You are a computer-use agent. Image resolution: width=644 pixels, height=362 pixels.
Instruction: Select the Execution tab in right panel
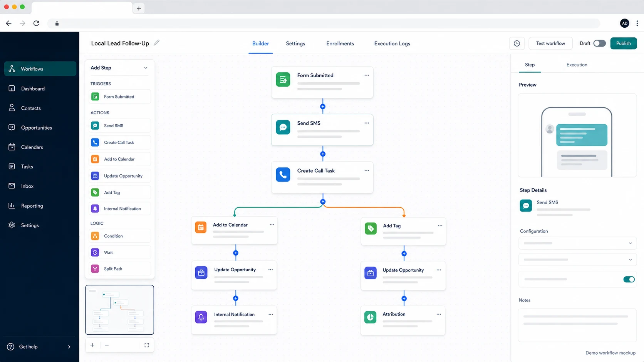[x=577, y=65]
